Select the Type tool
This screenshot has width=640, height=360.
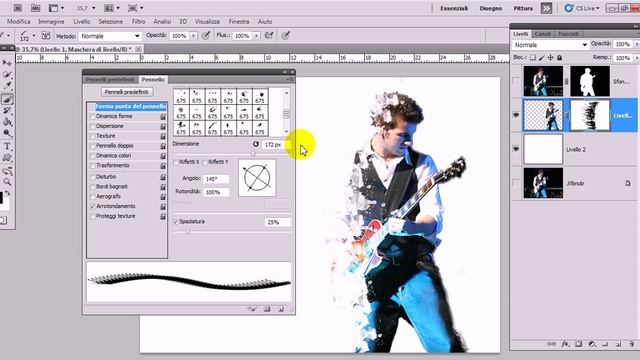[7, 146]
